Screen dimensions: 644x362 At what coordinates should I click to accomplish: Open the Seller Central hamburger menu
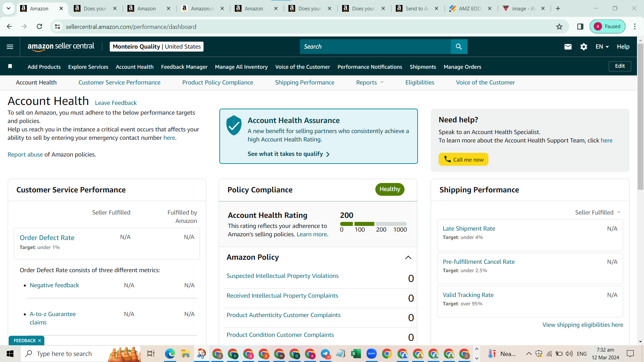coord(10,47)
